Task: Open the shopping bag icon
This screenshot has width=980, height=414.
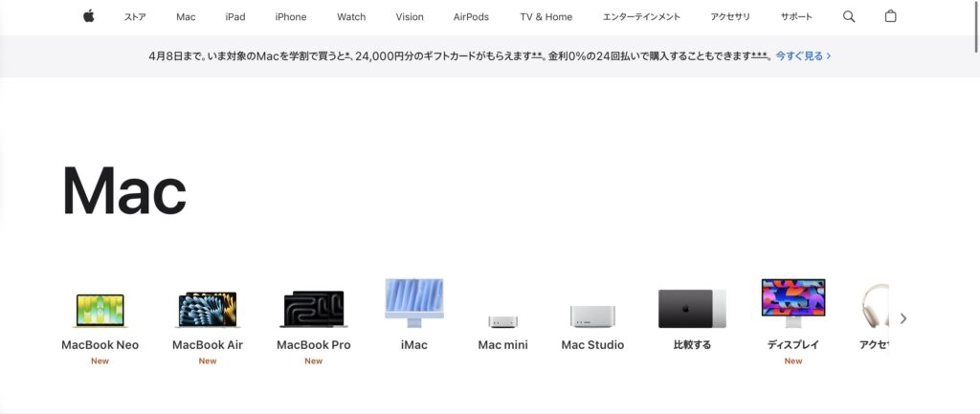Action: click(891, 16)
